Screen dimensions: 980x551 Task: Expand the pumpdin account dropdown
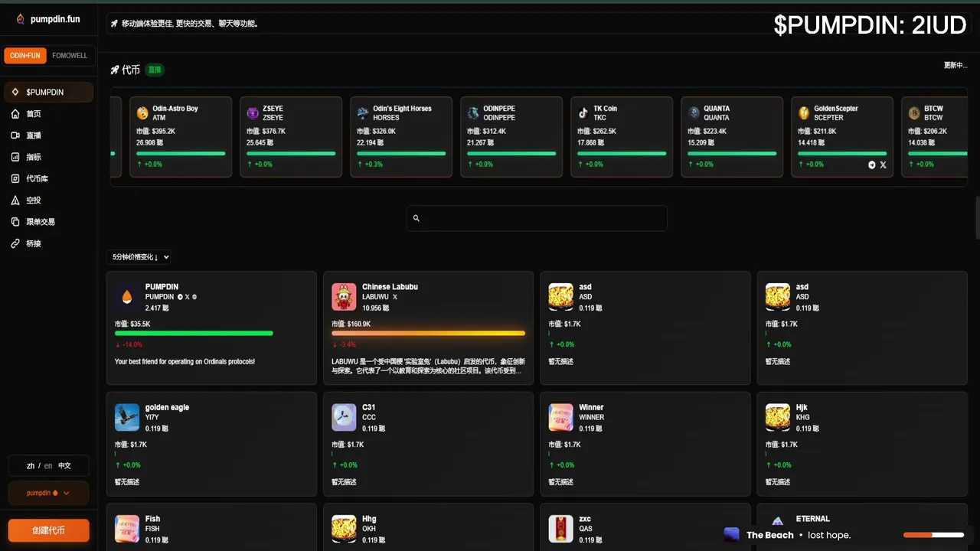tap(48, 493)
